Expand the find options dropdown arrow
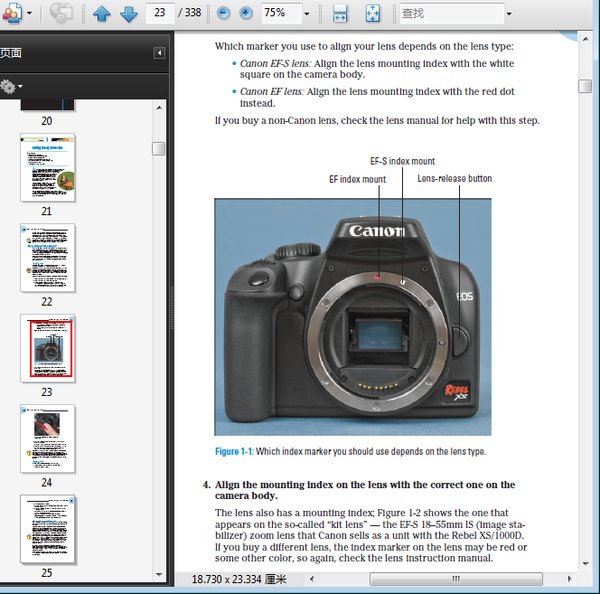 [509, 14]
